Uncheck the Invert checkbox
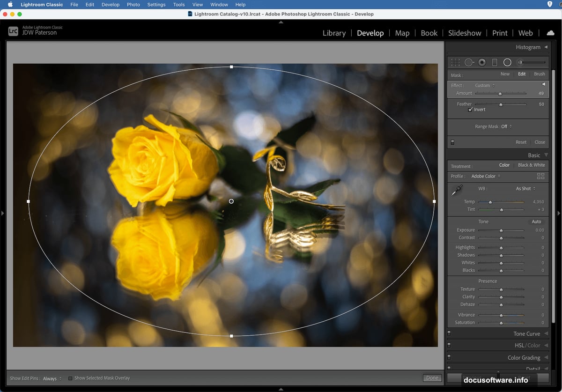 pyautogui.click(x=470, y=110)
